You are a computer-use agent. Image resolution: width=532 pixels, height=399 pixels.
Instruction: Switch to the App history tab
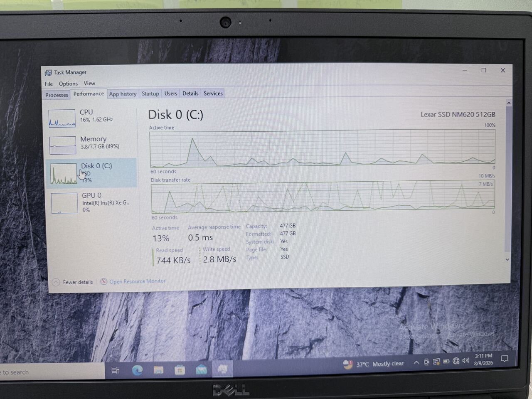click(123, 94)
